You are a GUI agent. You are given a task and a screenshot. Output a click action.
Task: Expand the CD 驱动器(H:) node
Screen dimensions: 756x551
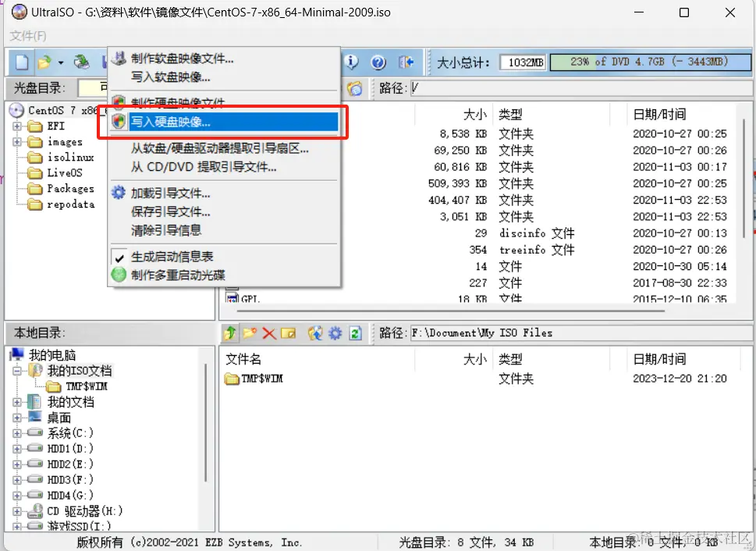pyautogui.click(x=17, y=511)
